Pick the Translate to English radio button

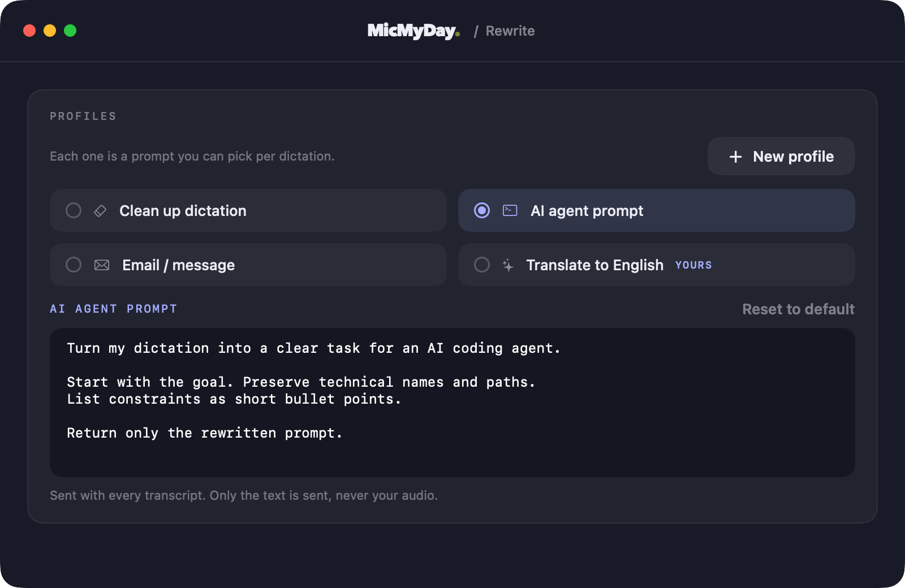coord(482,265)
